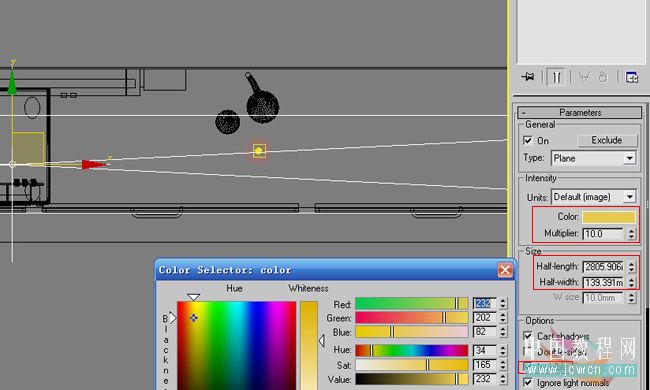Viewport: 650px width, 390px height.
Task: Collapse the Parameters rollout header
Action: click(x=580, y=112)
